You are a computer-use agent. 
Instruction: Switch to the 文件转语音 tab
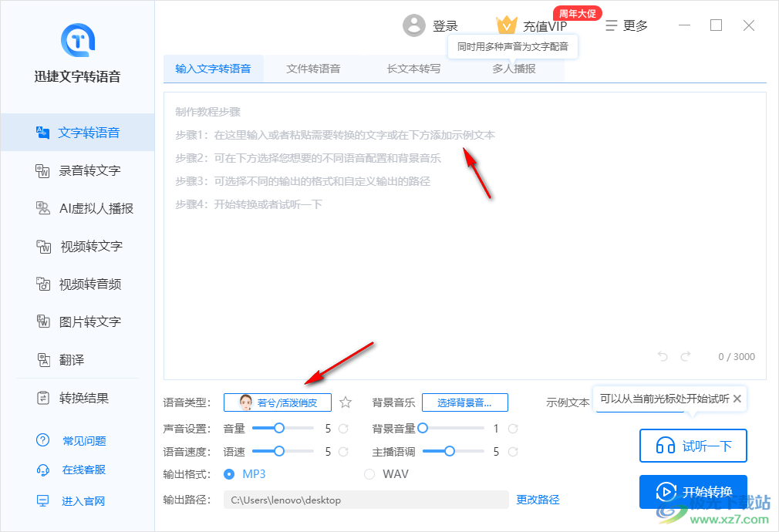[x=315, y=68]
